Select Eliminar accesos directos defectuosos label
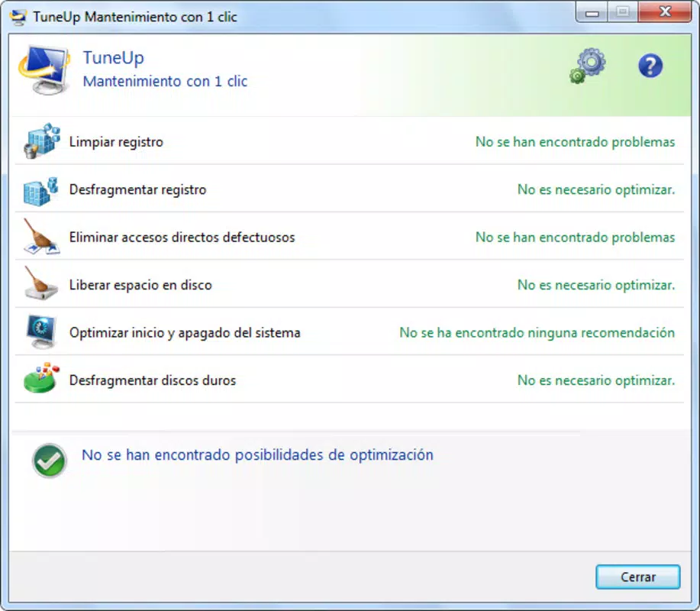This screenshot has width=700, height=611. pyautogui.click(x=182, y=238)
